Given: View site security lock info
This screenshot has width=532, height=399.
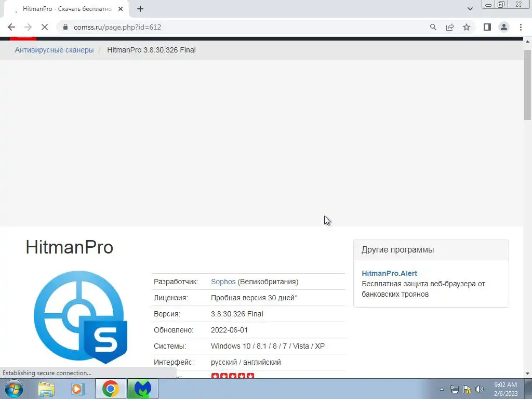Looking at the screenshot, I should coord(65,27).
